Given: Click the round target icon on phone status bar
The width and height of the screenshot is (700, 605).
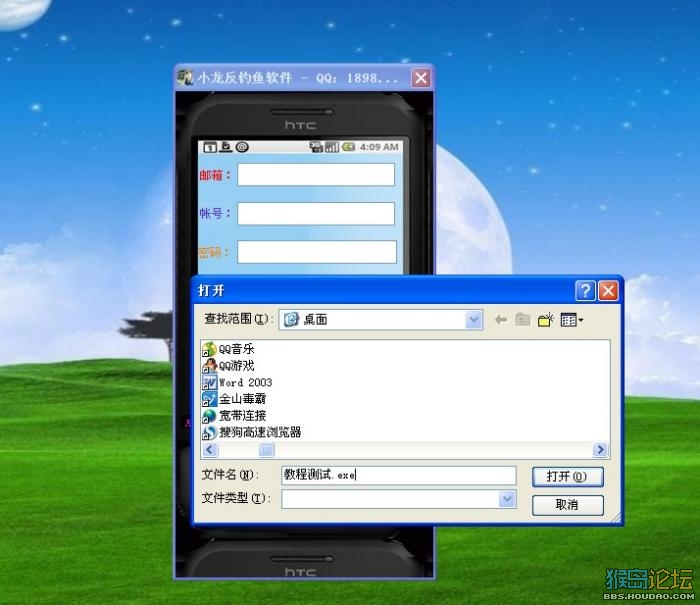Looking at the screenshot, I should (242, 147).
